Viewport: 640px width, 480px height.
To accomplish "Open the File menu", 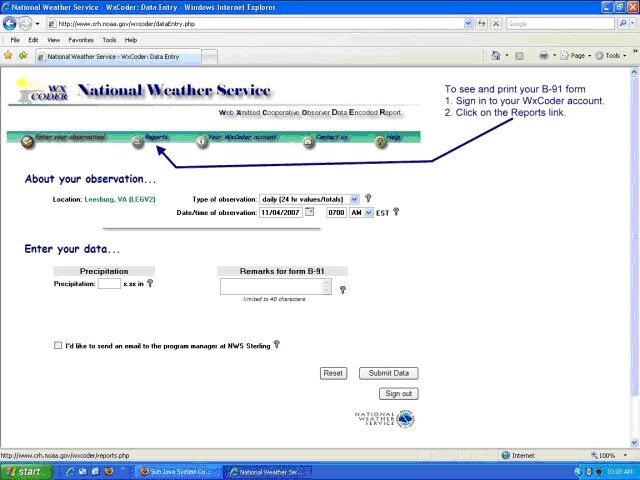I will (x=15, y=40).
